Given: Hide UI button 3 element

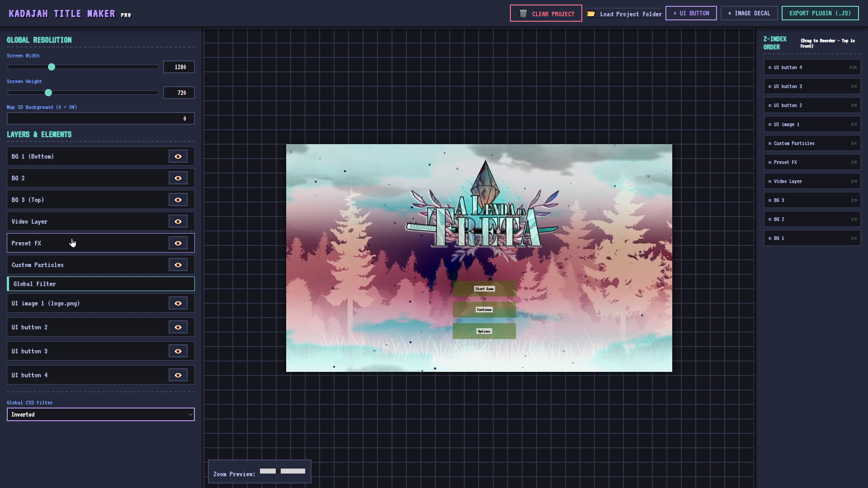Looking at the screenshot, I should point(178,351).
